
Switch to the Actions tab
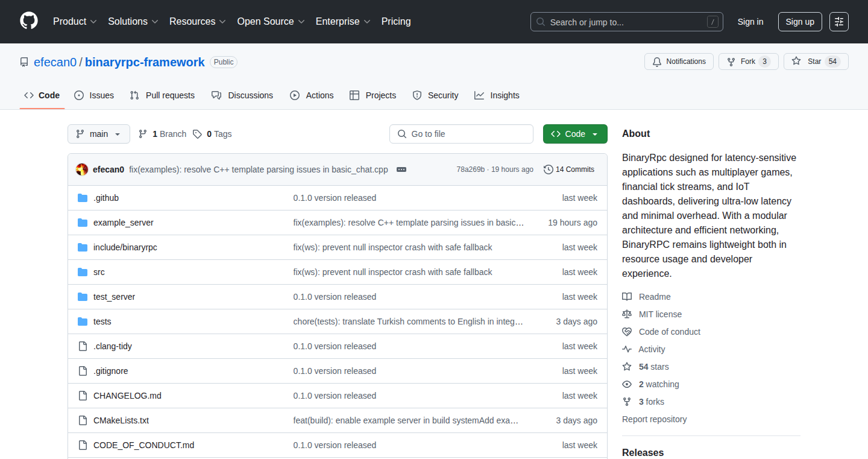point(312,95)
